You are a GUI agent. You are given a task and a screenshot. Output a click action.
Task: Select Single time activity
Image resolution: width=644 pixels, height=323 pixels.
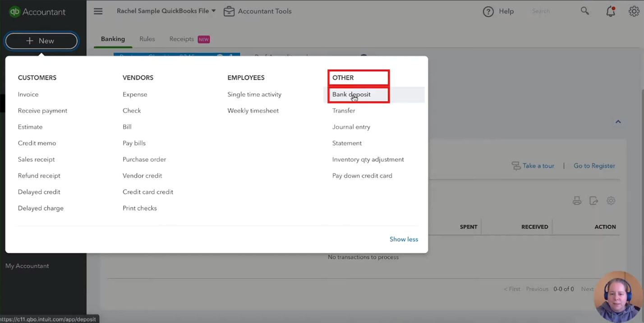254,95
